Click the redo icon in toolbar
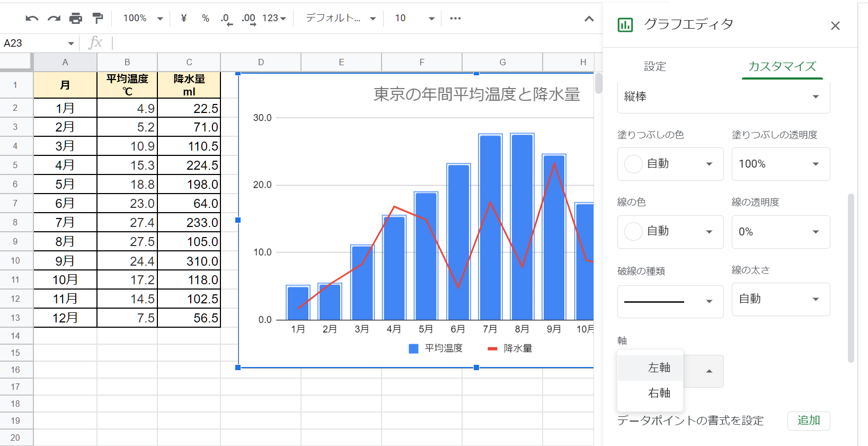This screenshot has height=446, width=868. 54,19
